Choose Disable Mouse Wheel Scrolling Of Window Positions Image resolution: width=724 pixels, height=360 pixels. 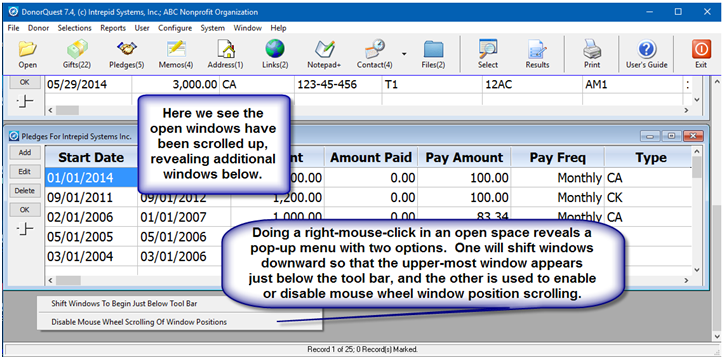[139, 322]
